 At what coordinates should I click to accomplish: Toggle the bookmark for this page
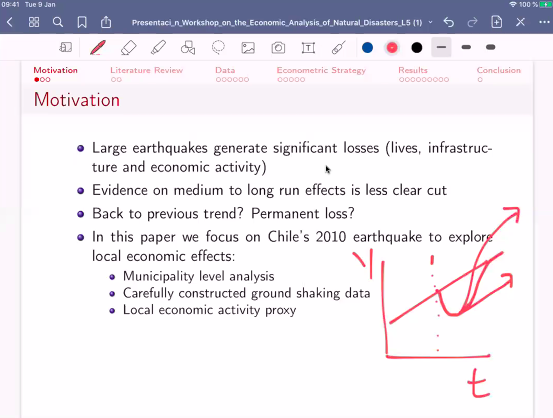82,22
